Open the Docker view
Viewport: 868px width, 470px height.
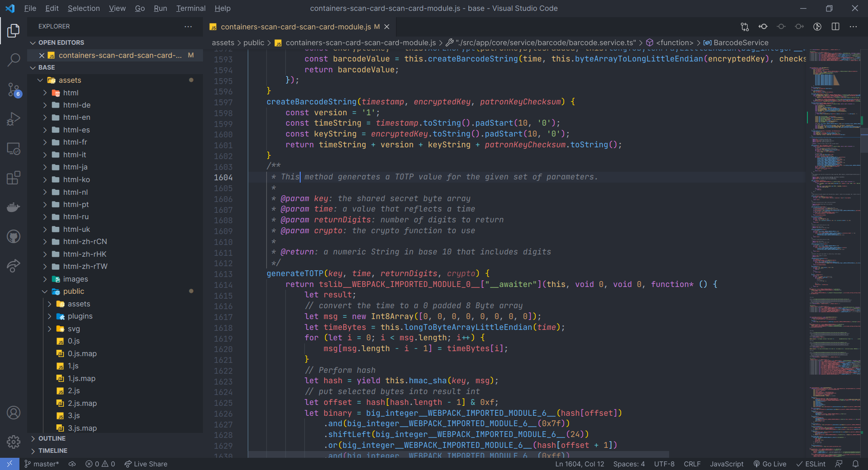tap(14, 207)
